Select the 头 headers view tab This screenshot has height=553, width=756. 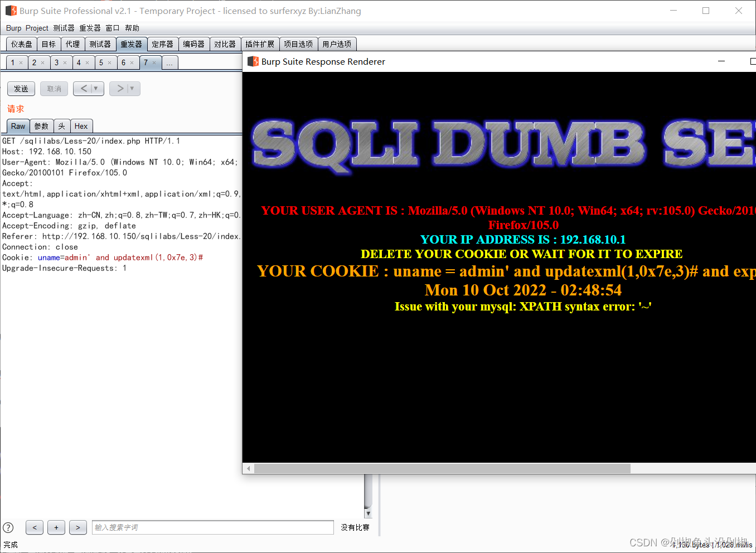[x=62, y=126]
